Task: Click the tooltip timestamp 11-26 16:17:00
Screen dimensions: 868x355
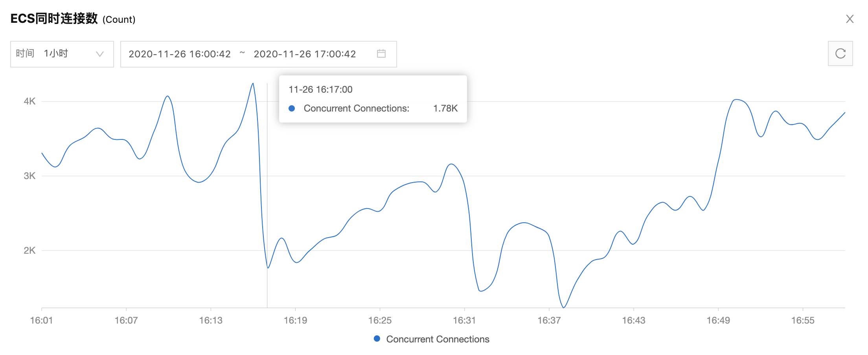Action: (320, 90)
